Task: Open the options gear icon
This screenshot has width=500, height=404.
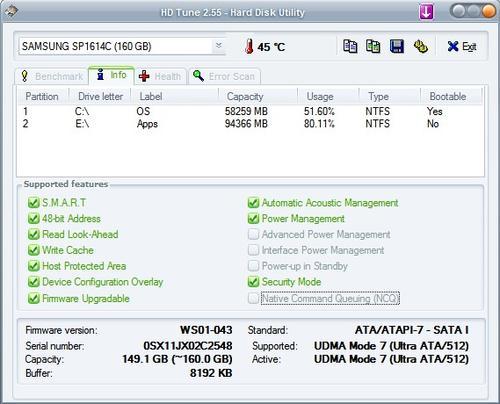Action: coord(421,46)
